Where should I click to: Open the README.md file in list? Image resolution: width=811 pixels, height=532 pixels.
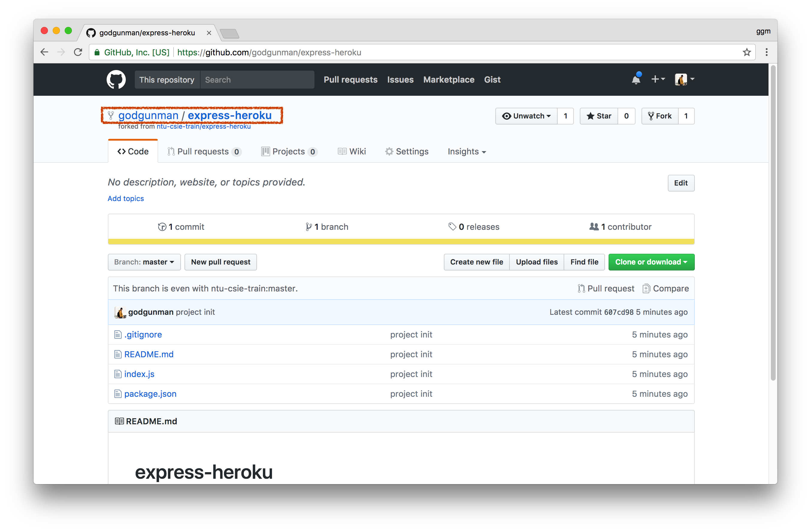pos(149,354)
